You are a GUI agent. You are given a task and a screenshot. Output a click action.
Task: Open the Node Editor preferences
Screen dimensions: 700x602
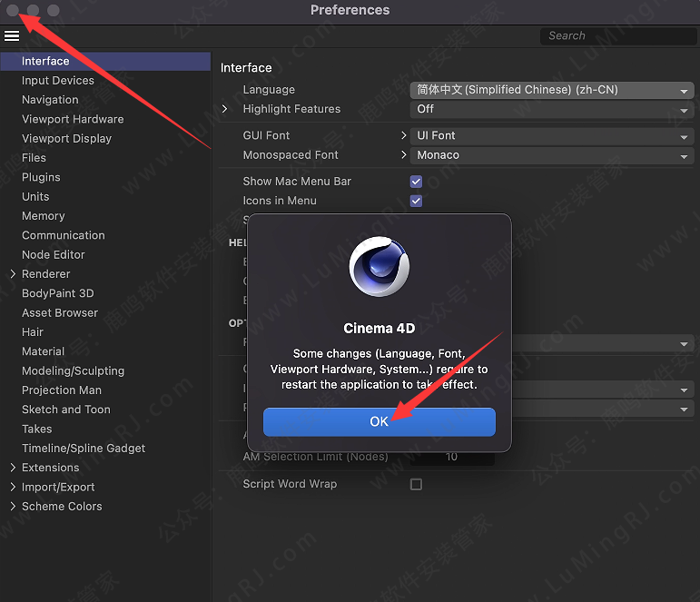[x=54, y=255]
